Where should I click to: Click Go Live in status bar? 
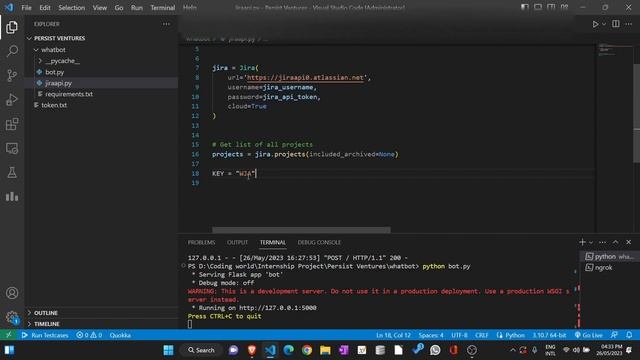[589, 336]
